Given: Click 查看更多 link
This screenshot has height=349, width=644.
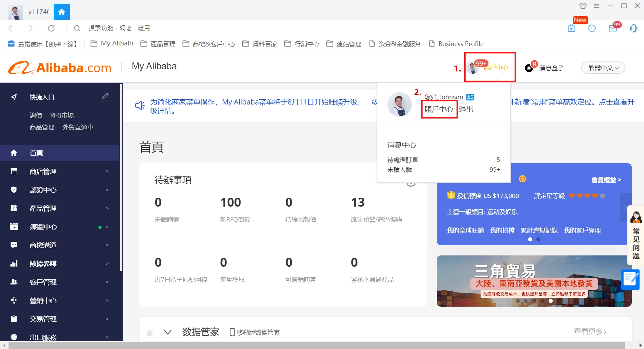Looking at the screenshot, I should pos(590,331).
